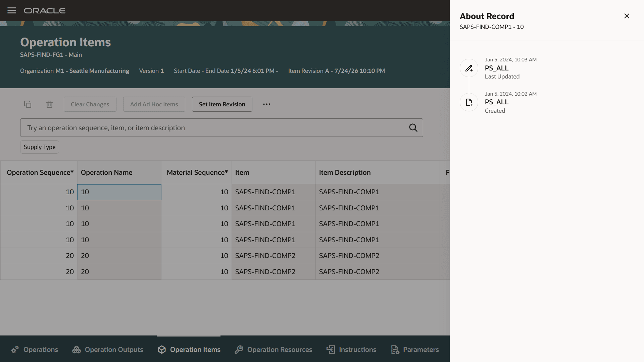This screenshot has width=644, height=362.
Task: Click the Material Sequence column header
Action: pos(197,172)
